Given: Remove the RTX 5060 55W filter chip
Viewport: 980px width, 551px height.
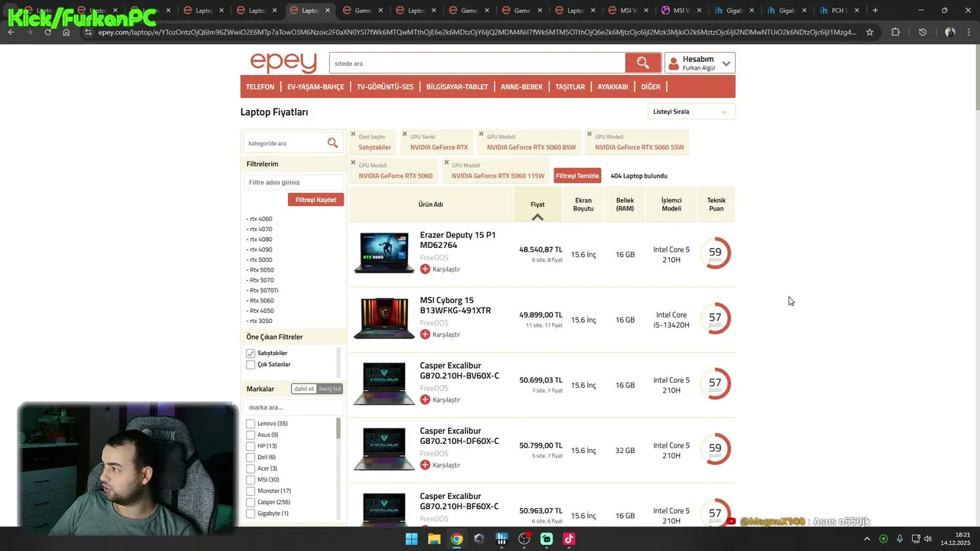Looking at the screenshot, I should click(x=590, y=134).
